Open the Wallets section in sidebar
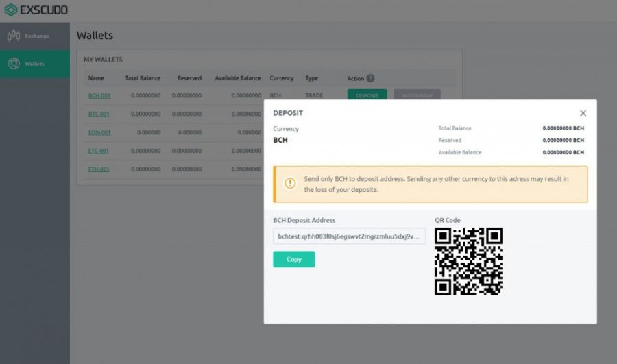The height and width of the screenshot is (364, 617). [x=35, y=64]
